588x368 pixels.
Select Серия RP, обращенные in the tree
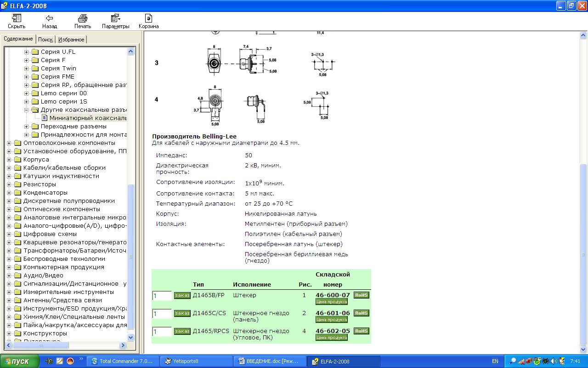click(84, 85)
